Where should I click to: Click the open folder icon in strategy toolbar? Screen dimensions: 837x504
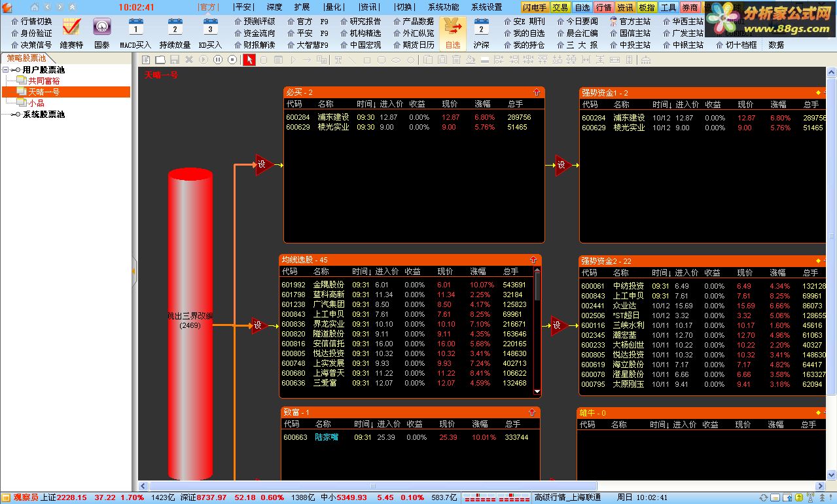pos(160,60)
